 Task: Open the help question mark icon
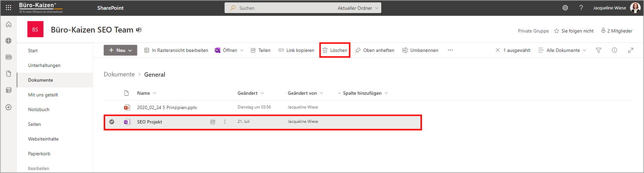[581, 8]
